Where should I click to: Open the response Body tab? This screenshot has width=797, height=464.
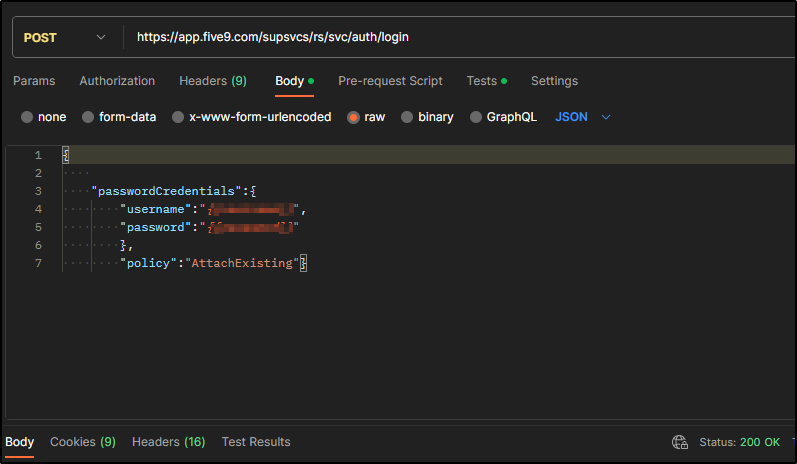(19, 442)
